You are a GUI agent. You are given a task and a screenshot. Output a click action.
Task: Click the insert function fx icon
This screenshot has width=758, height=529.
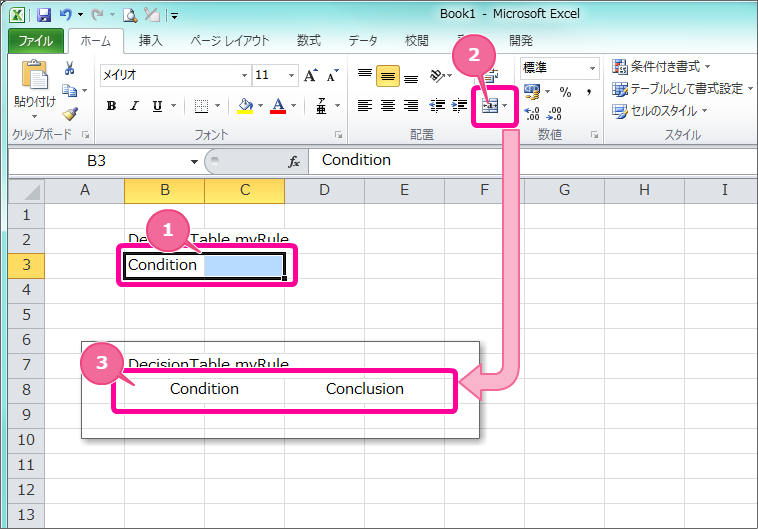tap(294, 162)
